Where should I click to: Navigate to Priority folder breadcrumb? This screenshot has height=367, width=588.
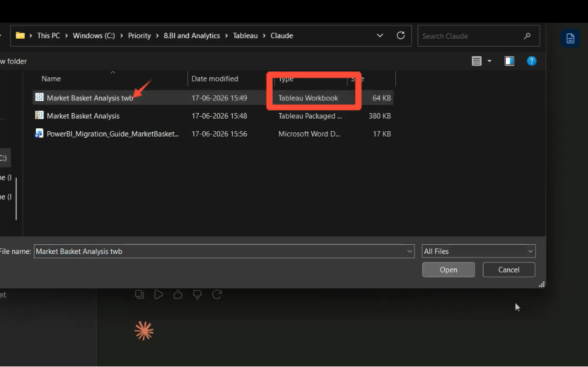pyautogui.click(x=139, y=36)
